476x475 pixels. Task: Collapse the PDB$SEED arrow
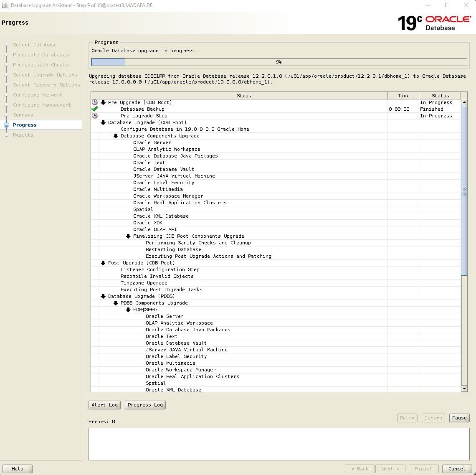[x=128, y=310]
